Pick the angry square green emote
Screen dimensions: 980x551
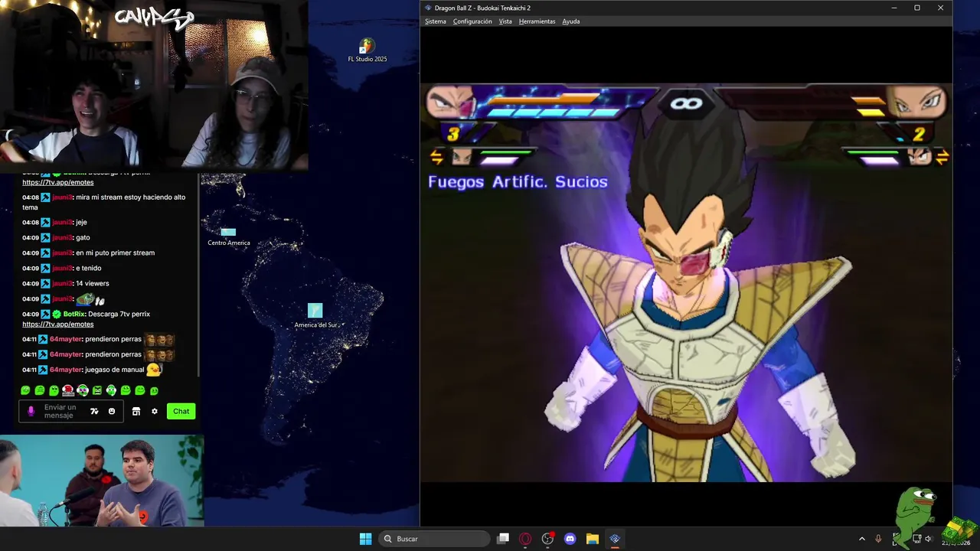pos(97,390)
